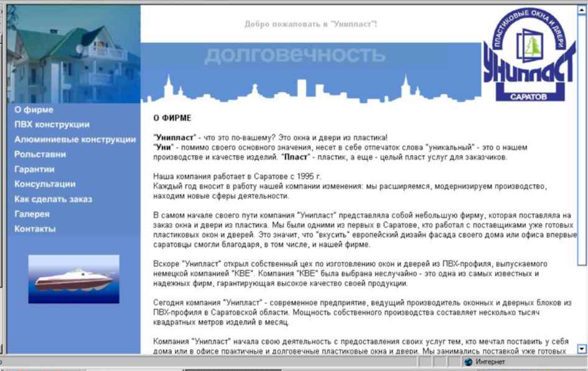The height and width of the screenshot is (371, 588).
Task: Click the Интернет zone globe icon
Action: tap(469, 362)
